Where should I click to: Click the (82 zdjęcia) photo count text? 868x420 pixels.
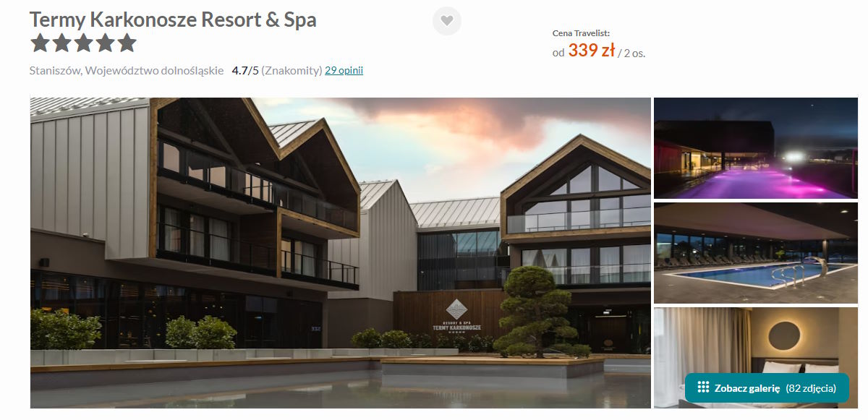pyautogui.click(x=811, y=388)
